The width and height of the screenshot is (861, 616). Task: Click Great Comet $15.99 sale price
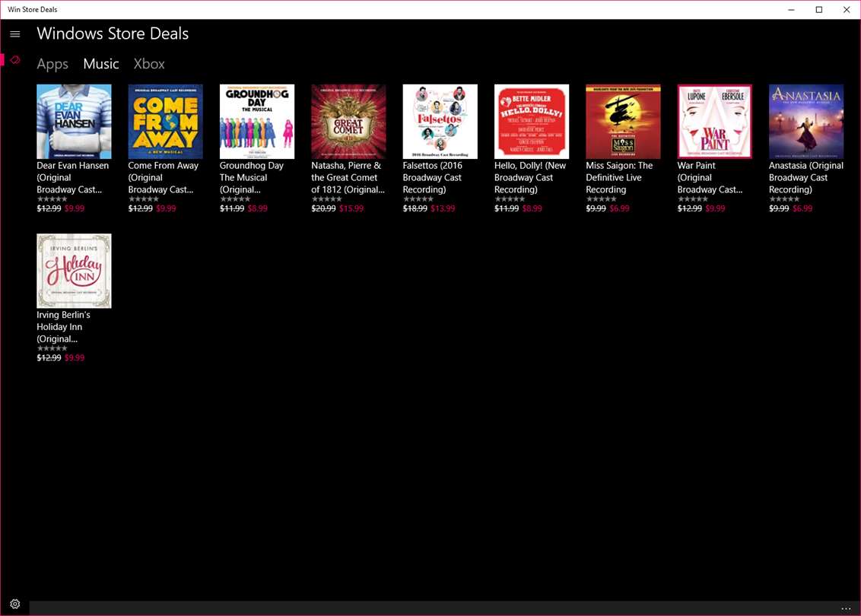[351, 208]
